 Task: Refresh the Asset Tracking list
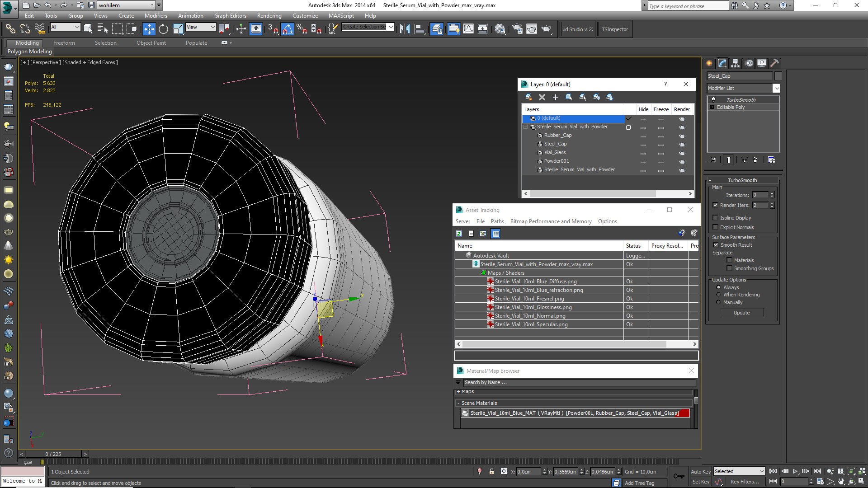(x=459, y=234)
